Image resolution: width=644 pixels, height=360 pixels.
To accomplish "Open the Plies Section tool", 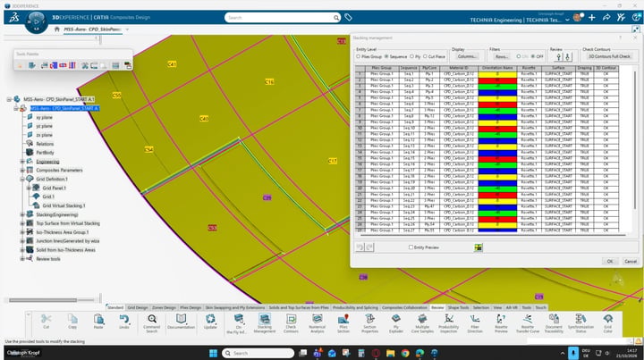I will [343, 319].
